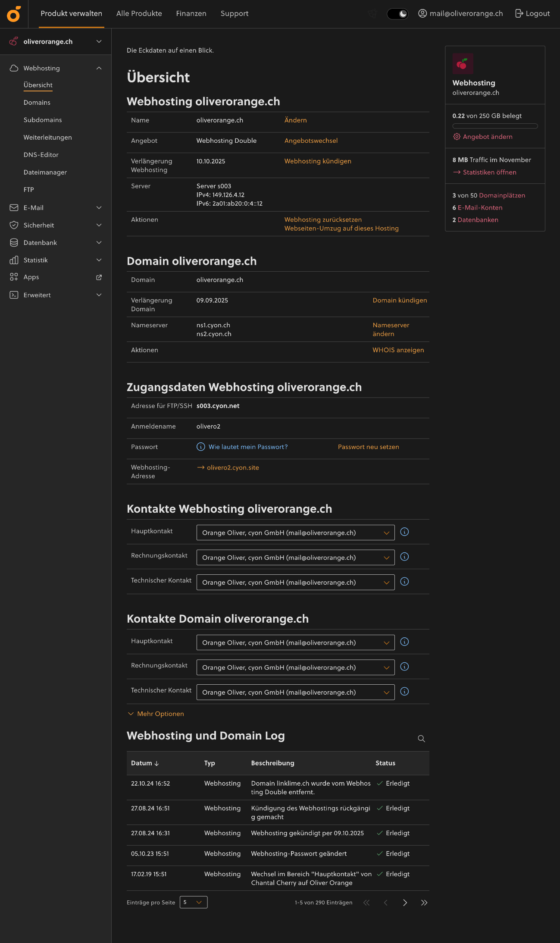
Task: Click Statistiken öffnen link
Action: (x=485, y=172)
